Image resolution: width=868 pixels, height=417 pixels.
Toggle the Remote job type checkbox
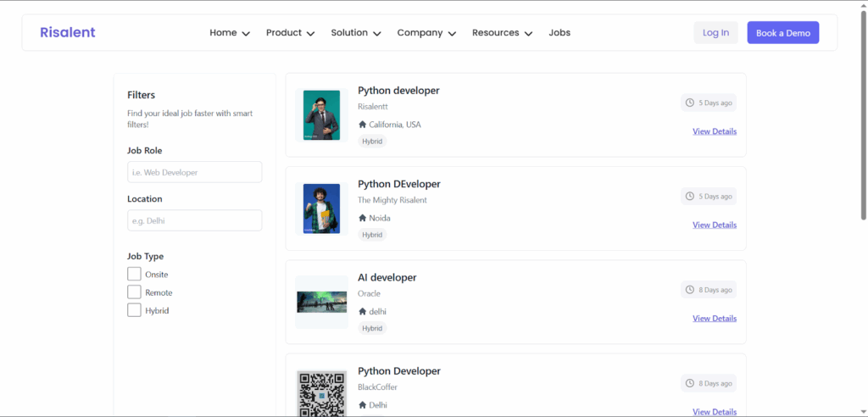point(134,292)
